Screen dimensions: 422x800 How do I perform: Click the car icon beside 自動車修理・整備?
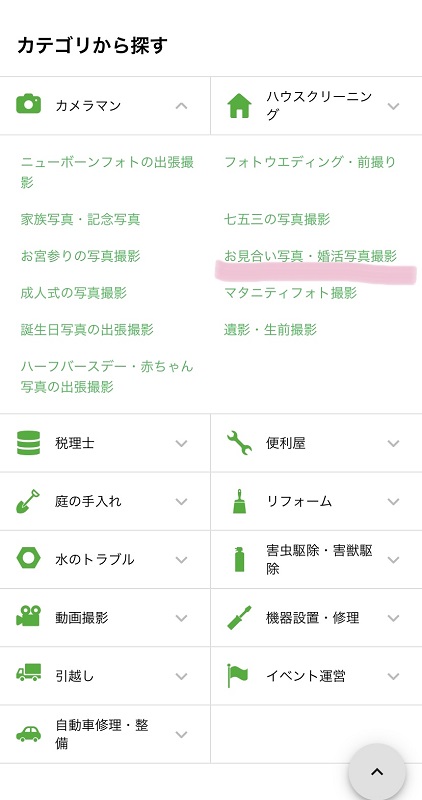tap(28, 734)
